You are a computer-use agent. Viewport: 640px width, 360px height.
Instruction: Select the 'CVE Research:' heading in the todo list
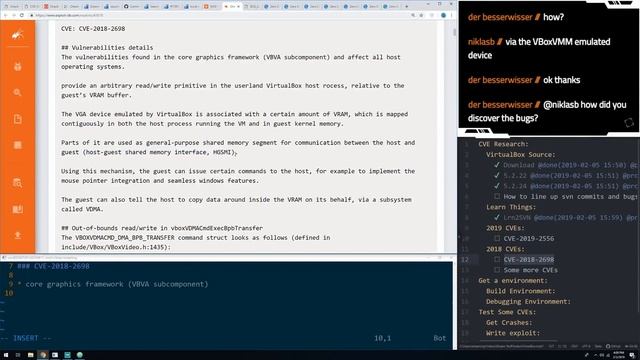tap(503, 144)
